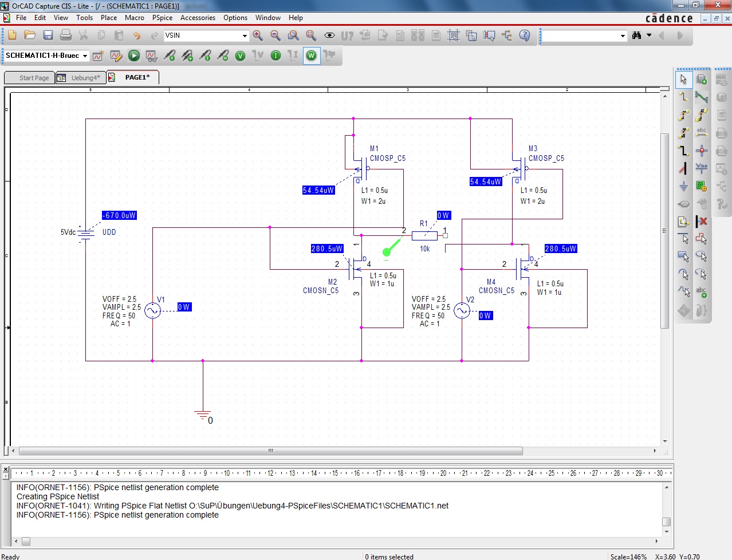Toggle bias power display W
Viewport: 732px width, 560px height.
point(311,56)
